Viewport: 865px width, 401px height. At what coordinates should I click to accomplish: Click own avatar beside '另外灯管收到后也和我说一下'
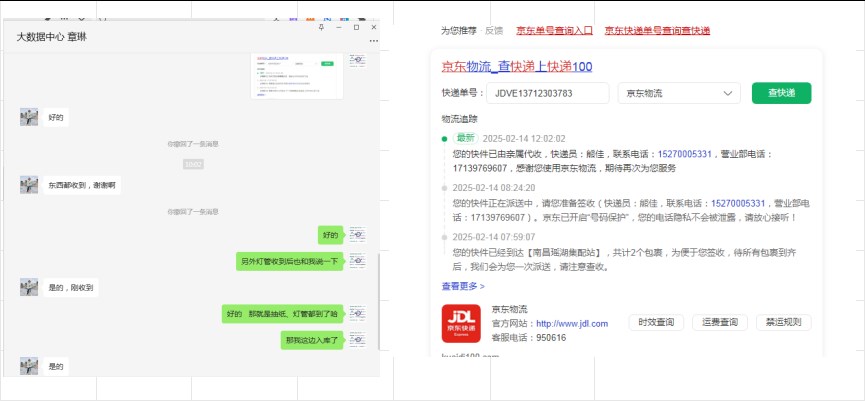pyautogui.click(x=357, y=261)
